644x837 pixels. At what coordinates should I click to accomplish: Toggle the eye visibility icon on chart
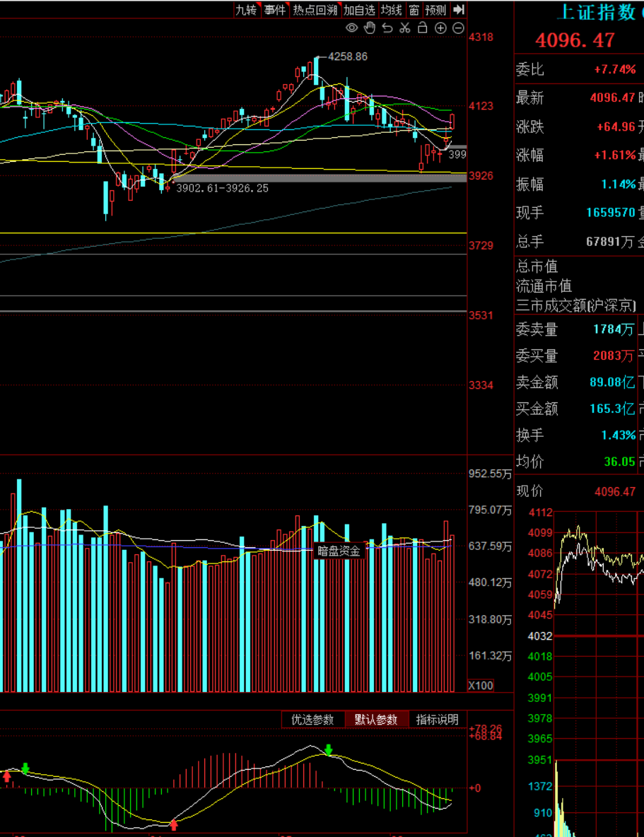pos(351,28)
